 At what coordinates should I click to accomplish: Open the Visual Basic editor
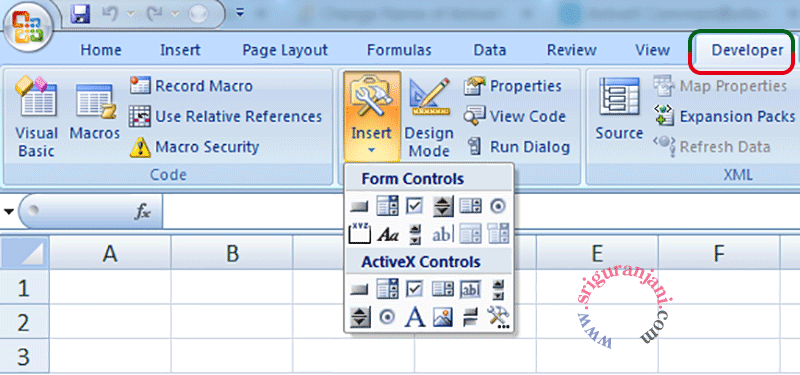pos(36,116)
